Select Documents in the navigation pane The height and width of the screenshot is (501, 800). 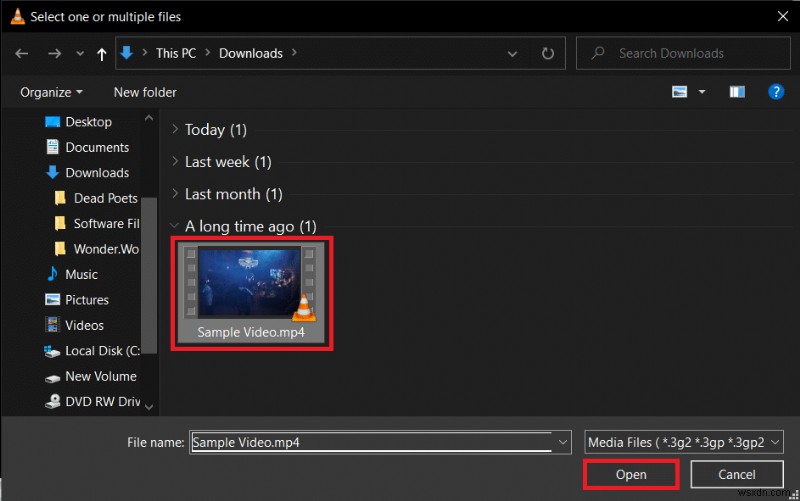(97, 147)
